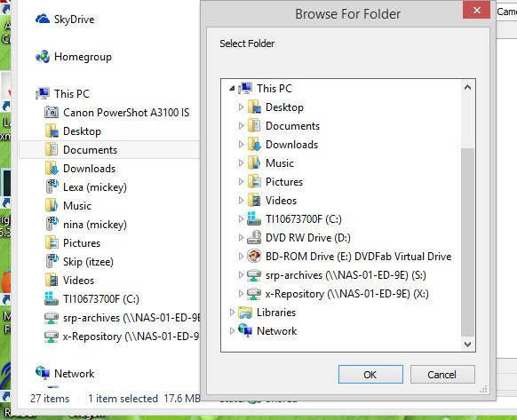Screen dimensions: 517x420
Task: Click the DVD RW Drive (D:) disc icon
Action: pos(254,238)
